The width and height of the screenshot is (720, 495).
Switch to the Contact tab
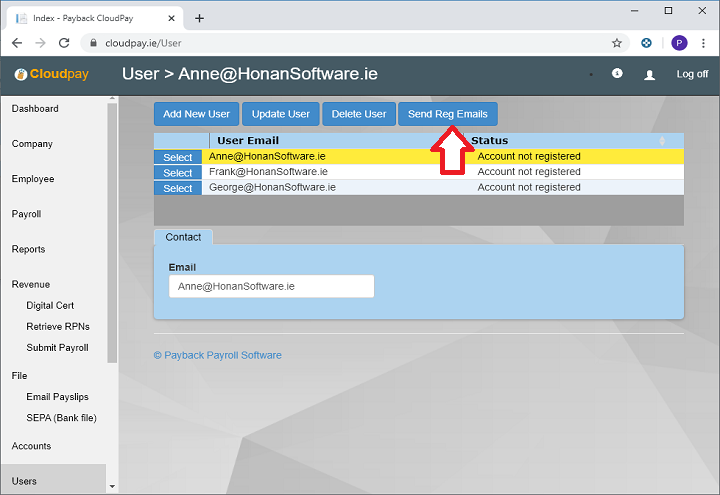[183, 237]
